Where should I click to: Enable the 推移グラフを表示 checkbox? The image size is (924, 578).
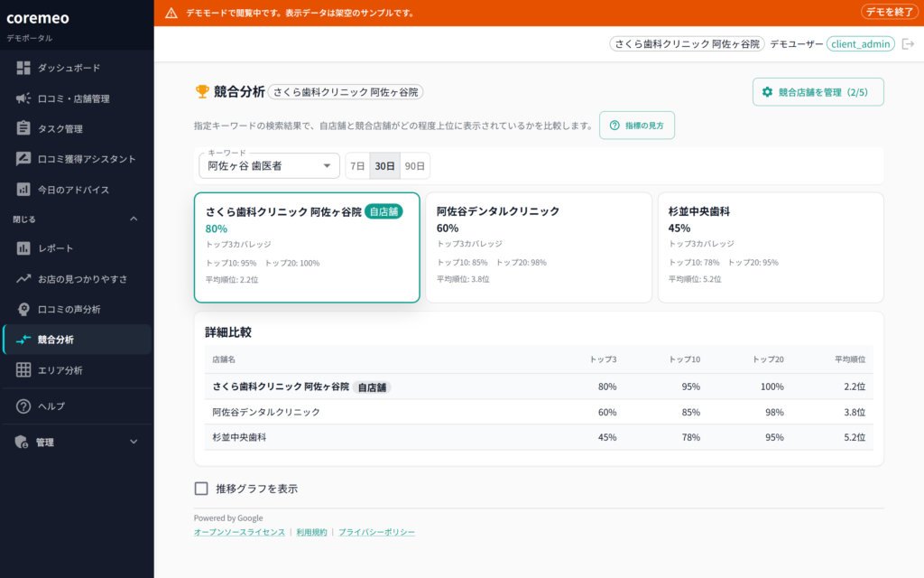[x=201, y=489]
